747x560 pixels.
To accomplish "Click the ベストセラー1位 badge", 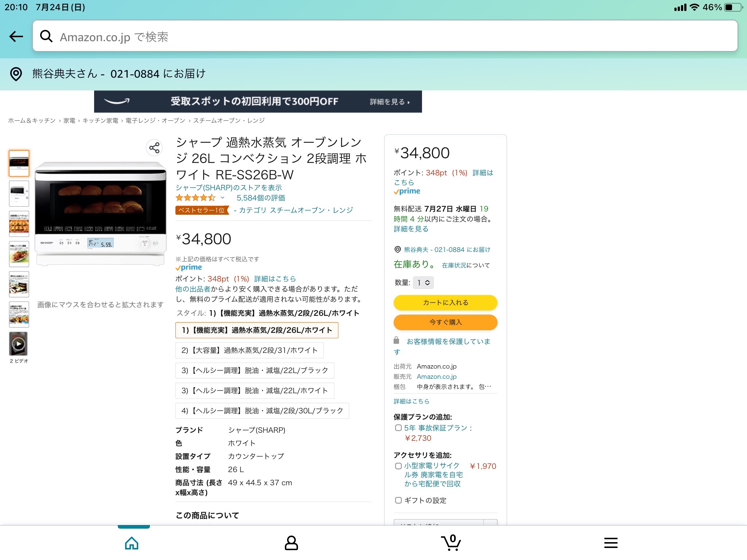I will coord(202,210).
